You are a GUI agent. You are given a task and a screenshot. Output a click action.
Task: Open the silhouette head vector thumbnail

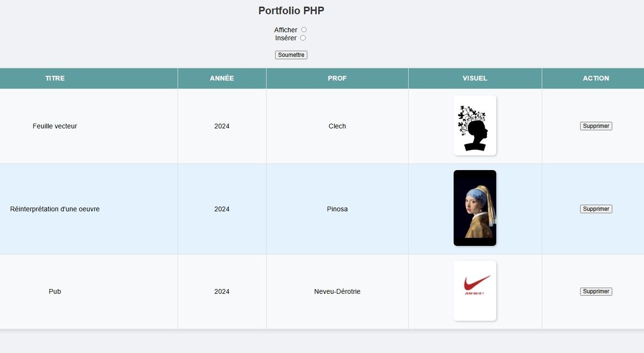pyautogui.click(x=474, y=126)
